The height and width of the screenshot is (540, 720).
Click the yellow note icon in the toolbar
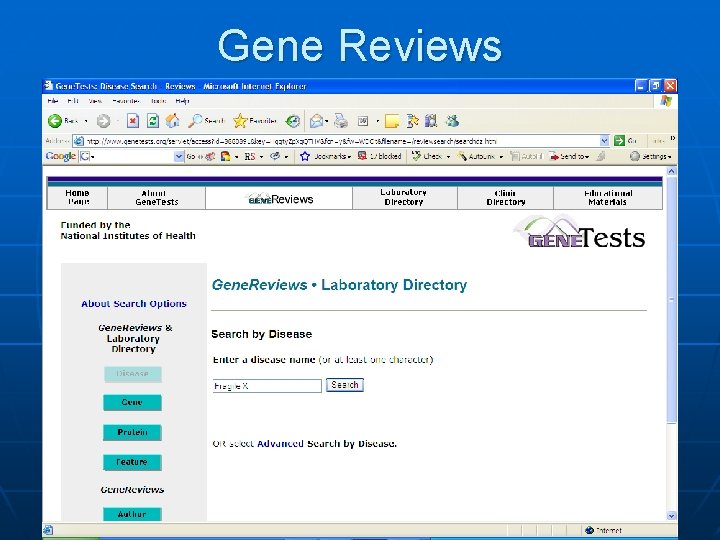point(392,121)
